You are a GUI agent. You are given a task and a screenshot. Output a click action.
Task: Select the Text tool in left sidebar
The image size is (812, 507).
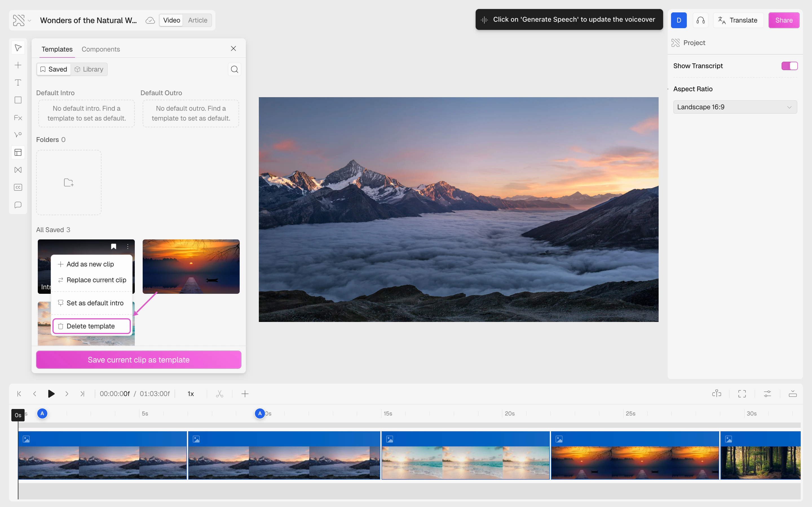point(18,83)
